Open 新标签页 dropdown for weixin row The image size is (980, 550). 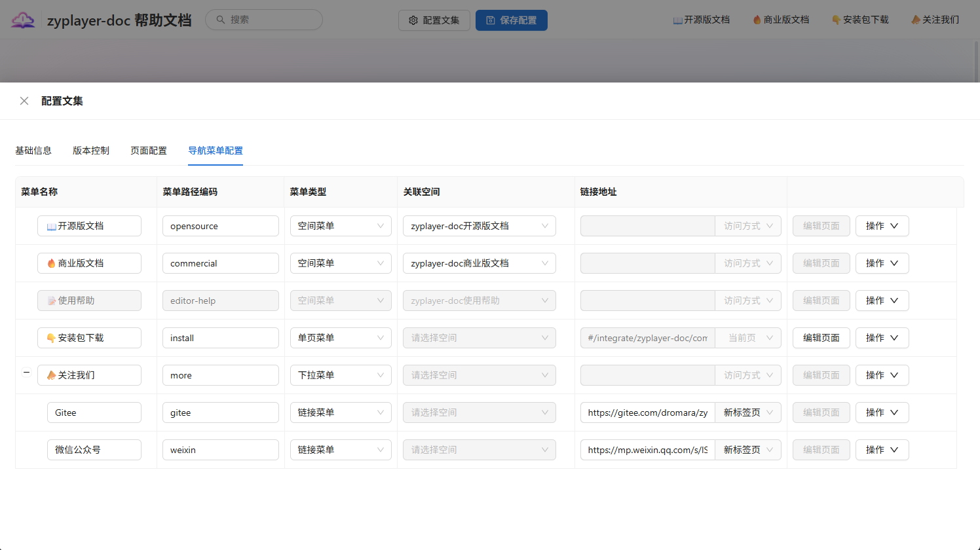[748, 450]
